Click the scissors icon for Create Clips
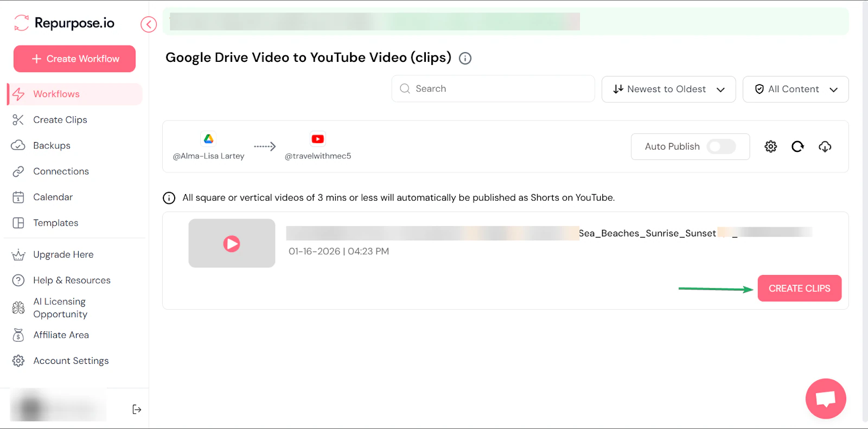868x429 pixels. [x=18, y=120]
